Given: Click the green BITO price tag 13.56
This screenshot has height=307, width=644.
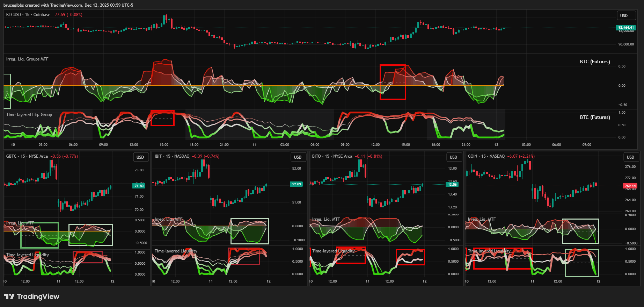Looking at the screenshot, I should 452,185.
